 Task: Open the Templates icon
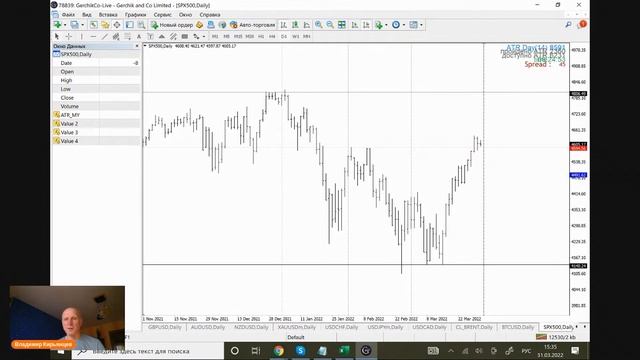point(413,25)
